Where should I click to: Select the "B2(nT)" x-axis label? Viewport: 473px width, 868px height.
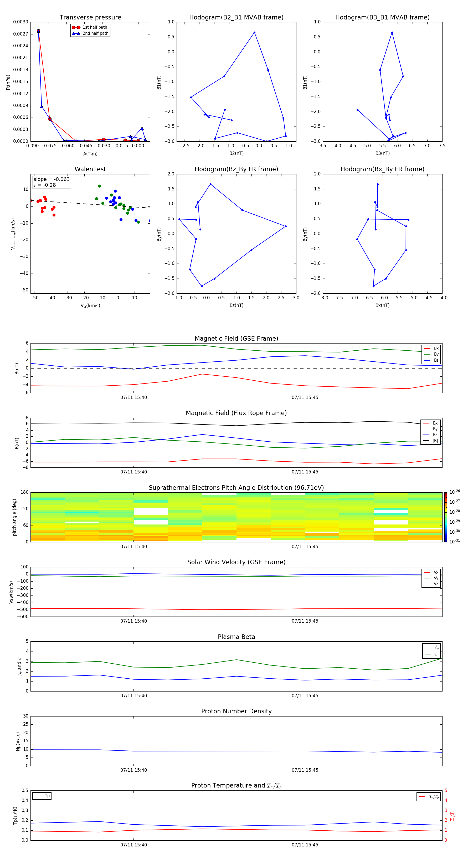236,153
